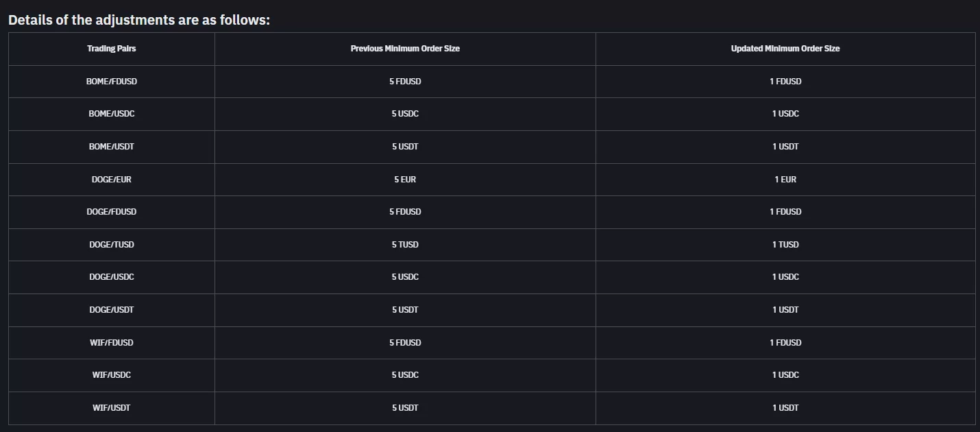Image resolution: width=980 pixels, height=432 pixels.
Task: Select the '1 EUR' updated order size cell
Action: pos(785,180)
